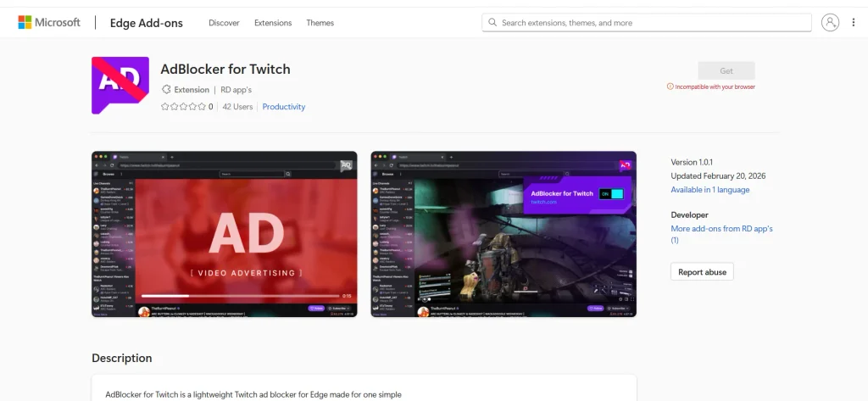Click the search magnifier icon

tap(492, 23)
